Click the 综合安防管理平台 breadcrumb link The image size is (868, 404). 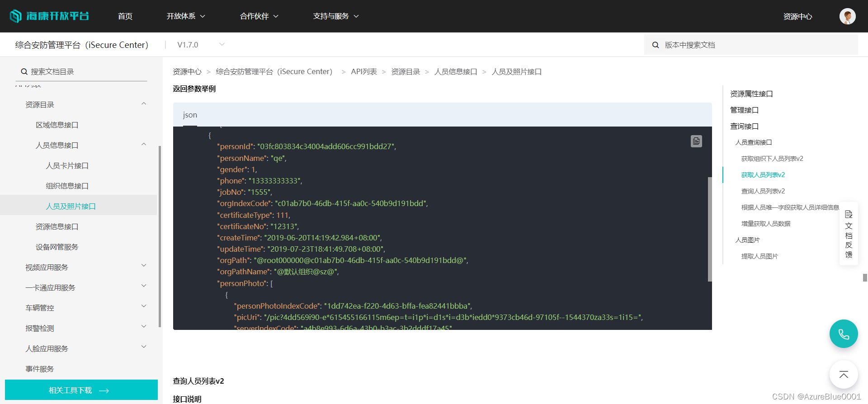coord(274,71)
